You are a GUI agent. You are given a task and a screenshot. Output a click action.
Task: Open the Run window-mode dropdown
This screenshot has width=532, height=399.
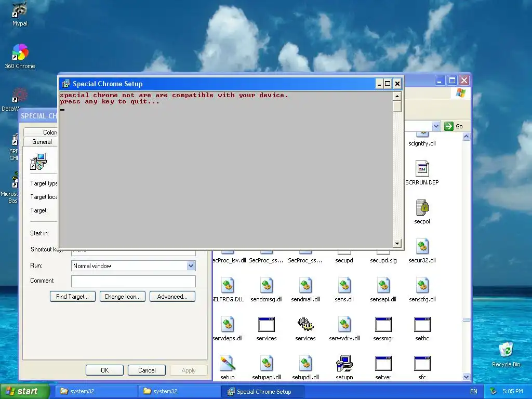[191, 265]
